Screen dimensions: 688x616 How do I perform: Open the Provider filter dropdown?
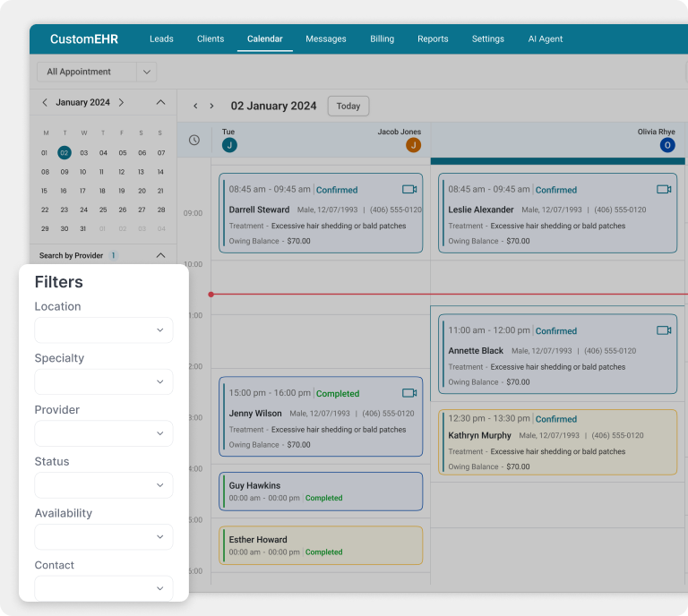pos(104,433)
